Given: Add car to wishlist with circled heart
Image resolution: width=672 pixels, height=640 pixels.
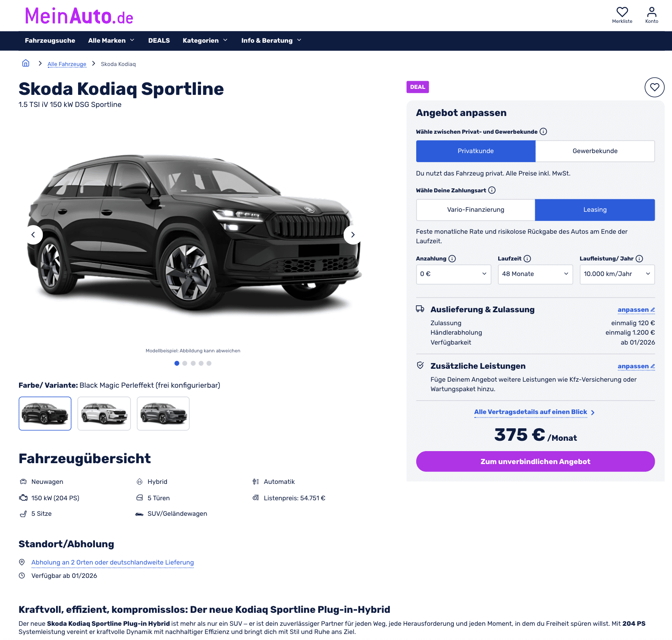Looking at the screenshot, I should click(654, 87).
